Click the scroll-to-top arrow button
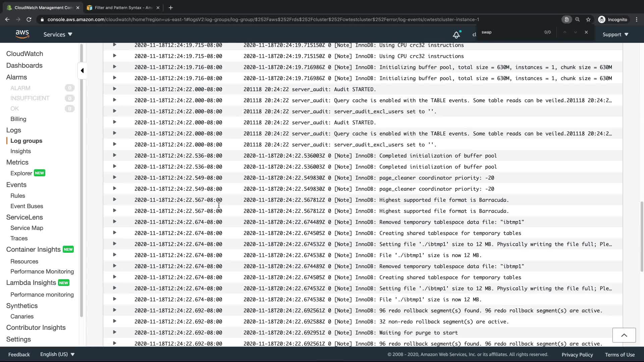 (x=624, y=335)
